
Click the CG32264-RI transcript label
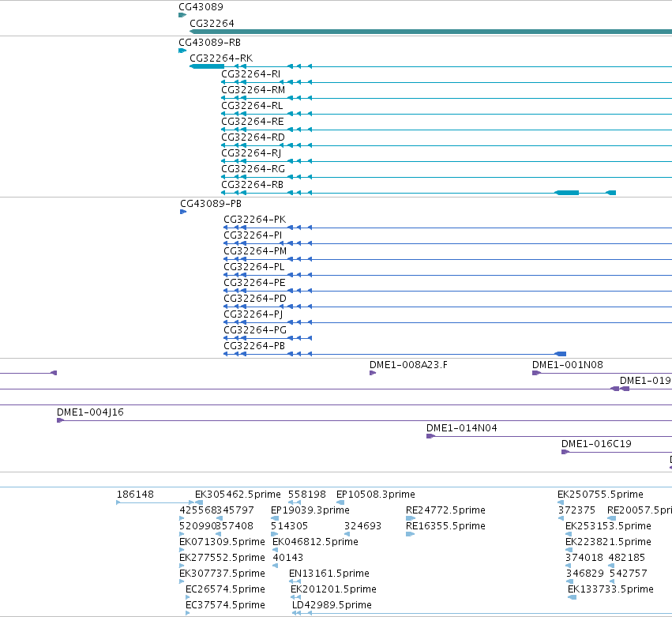pyautogui.click(x=250, y=74)
